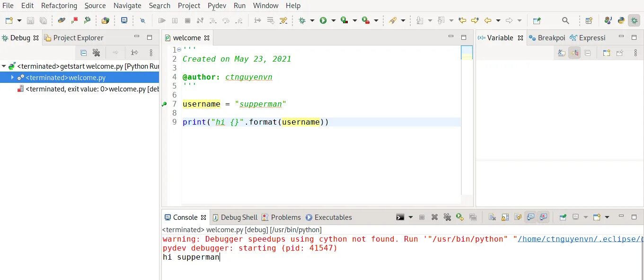Click Remove All Terminated Launches in Debug view

96,53
